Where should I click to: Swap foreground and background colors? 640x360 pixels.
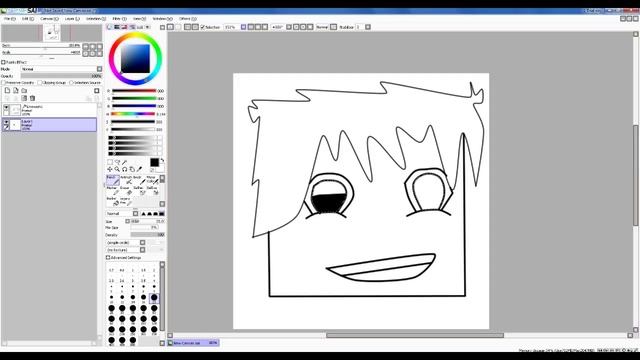click(x=162, y=160)
